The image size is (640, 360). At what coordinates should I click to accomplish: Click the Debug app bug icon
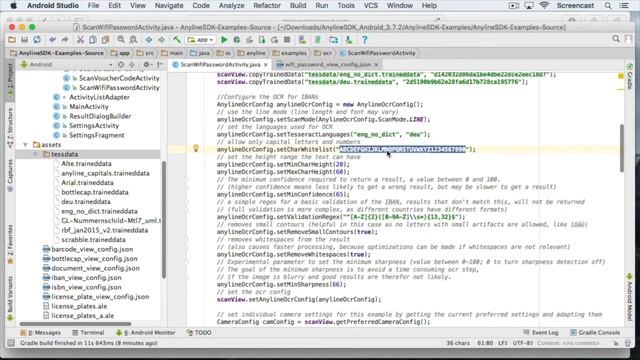click(237, 40)
